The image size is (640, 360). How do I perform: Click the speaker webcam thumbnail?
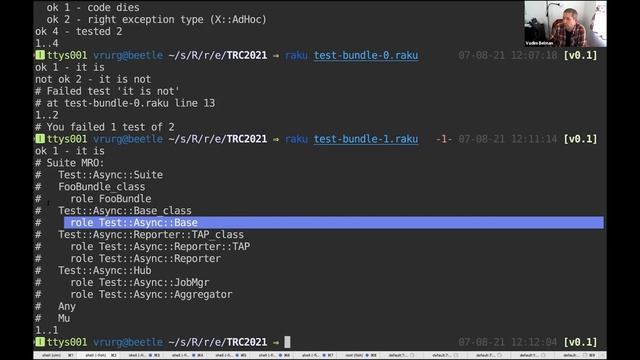click(x=565, y=24)
